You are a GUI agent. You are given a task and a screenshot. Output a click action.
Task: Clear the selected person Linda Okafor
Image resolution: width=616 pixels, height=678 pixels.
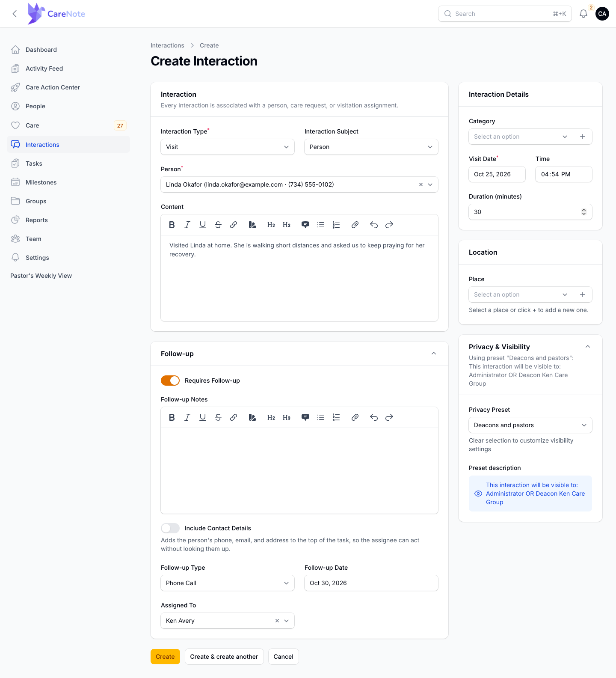point(421,184)
